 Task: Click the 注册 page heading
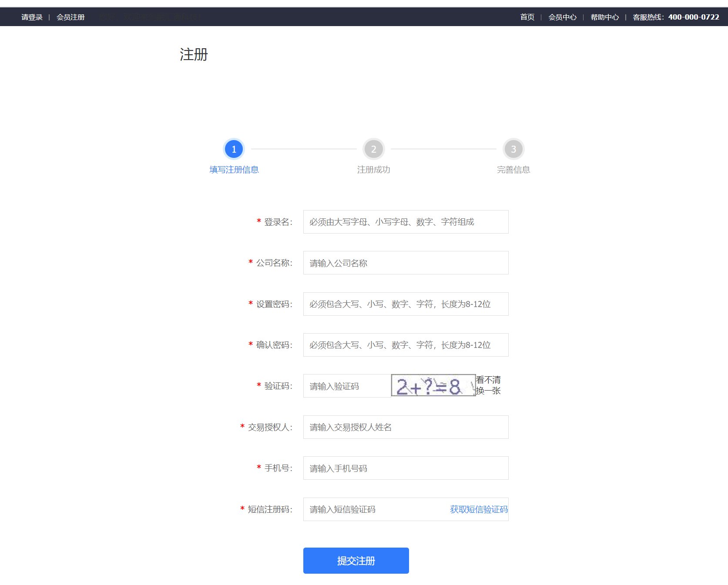194,55
